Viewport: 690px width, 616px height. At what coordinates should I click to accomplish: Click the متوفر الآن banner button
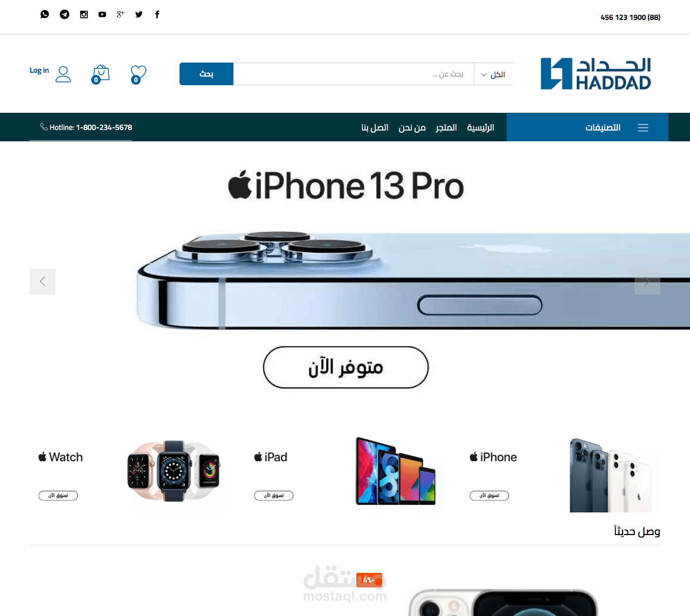(346, 367)
